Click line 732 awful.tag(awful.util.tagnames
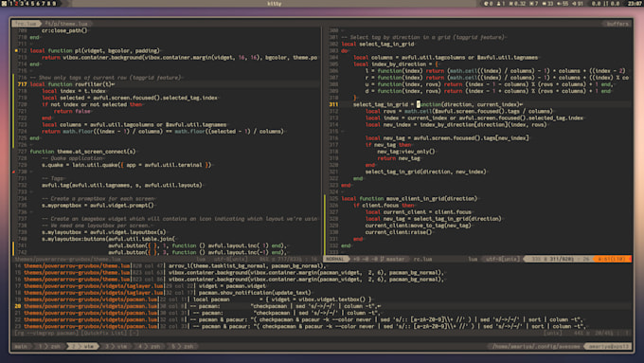 coord(121,185)
